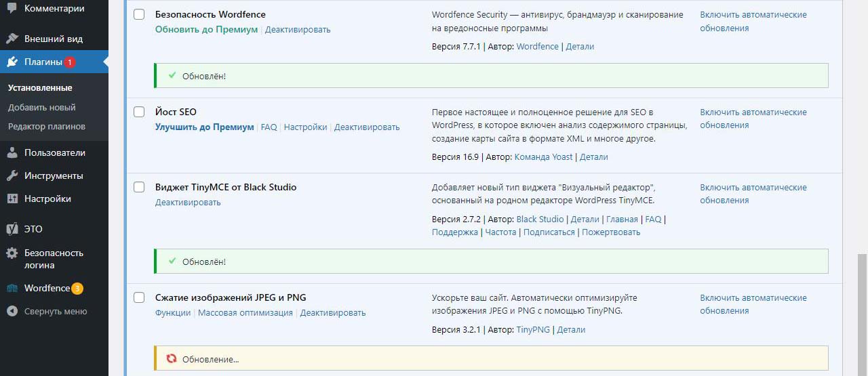The width and height of the screenshot is (868, 376).
Task: Tick the Йост SEO plugin checkbox
Action: pyautogui.click(x=139, y=112)
